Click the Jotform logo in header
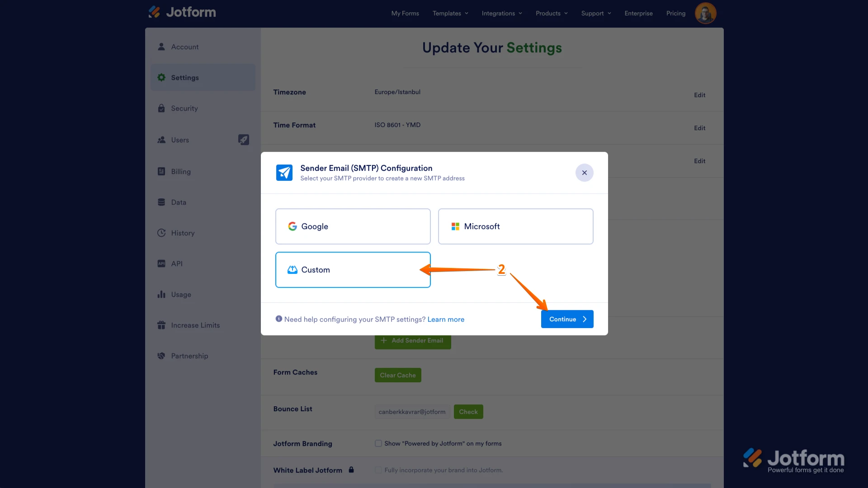This screenshot has width=868, height=488. pos(182,12)
